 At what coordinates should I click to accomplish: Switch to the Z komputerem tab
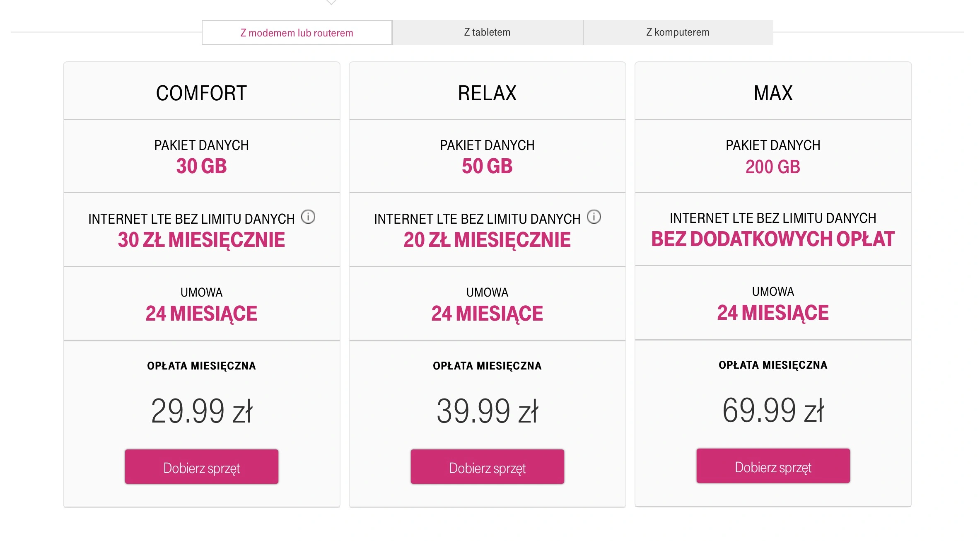point(678,32)
